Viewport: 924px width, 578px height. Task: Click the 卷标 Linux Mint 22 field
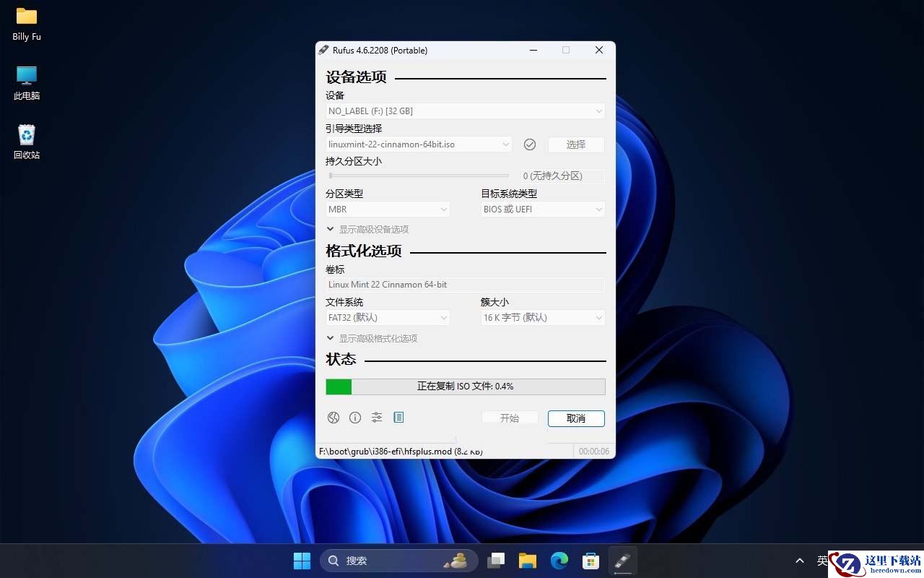(x=466, y=285)
